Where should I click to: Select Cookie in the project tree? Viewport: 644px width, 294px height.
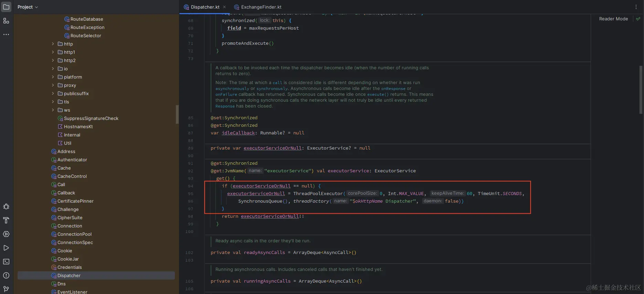[x=65, y=251]
